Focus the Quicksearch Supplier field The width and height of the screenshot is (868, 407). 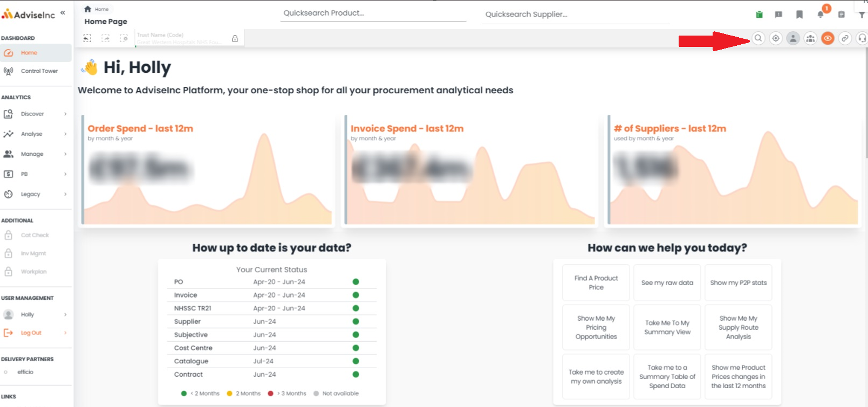[x=576, y=15]
